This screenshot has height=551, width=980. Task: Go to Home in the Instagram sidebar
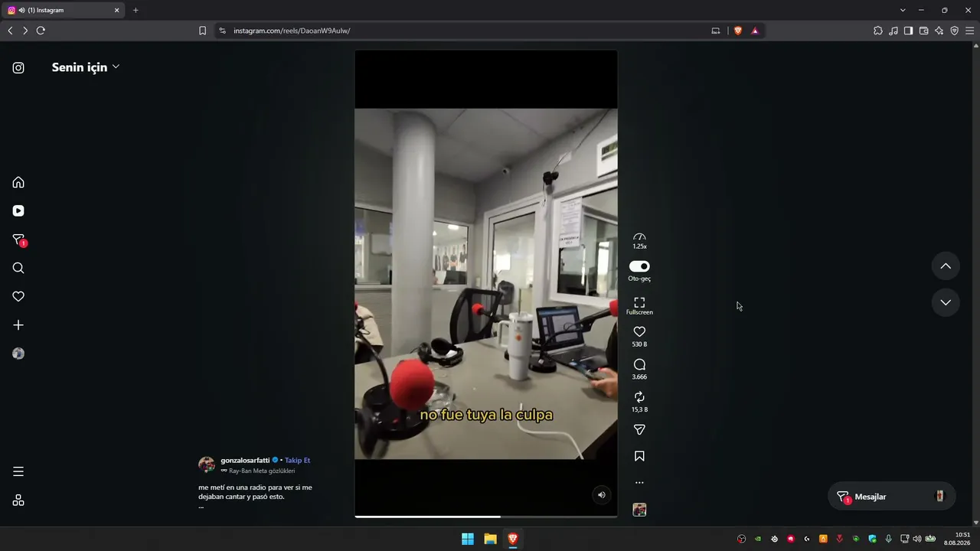(x=18, y=182)
